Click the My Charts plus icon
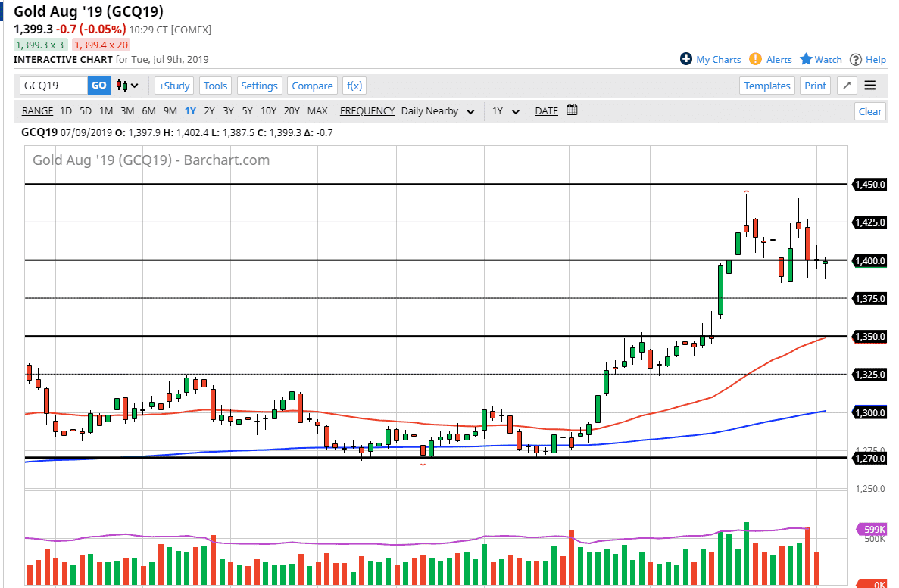This screenshot has height=588, width=899. [686, 59]
